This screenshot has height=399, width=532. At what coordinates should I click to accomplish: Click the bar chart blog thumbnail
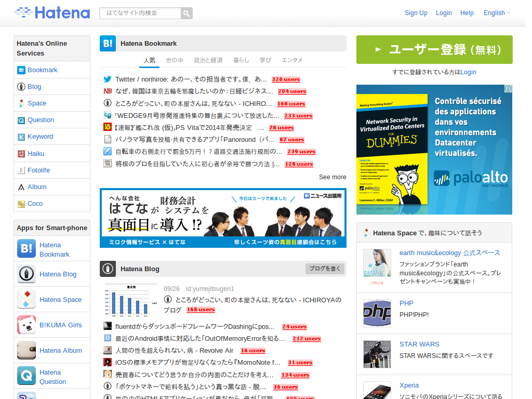[x=130, y=300]
